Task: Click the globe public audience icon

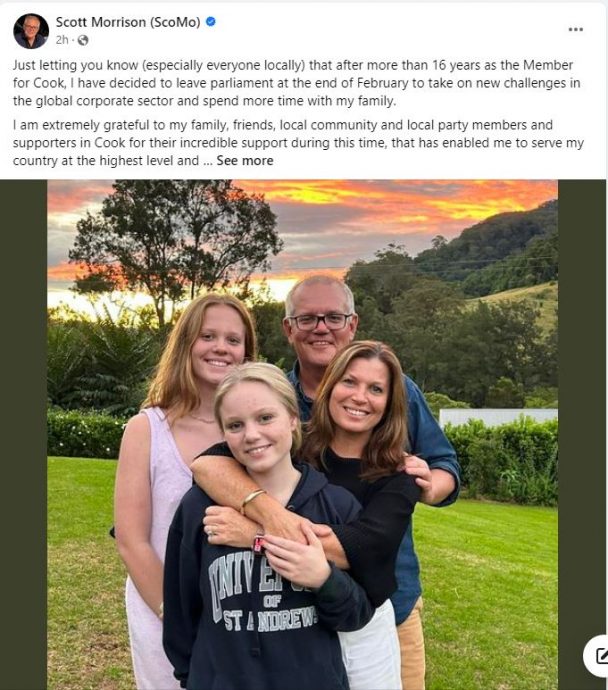Action: click(83, 40)
